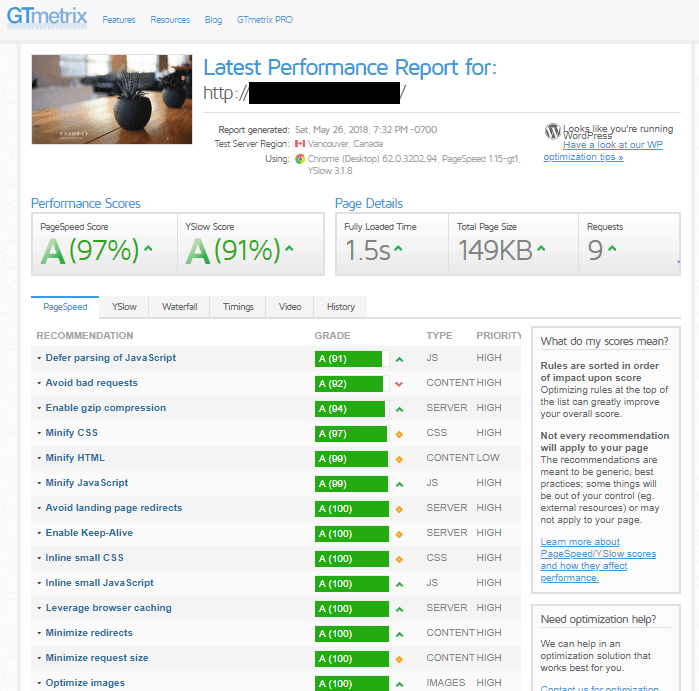This screenshot has height=691, width=699.
Task: Click the GTmetrix logo
Action: pos(47,18)
